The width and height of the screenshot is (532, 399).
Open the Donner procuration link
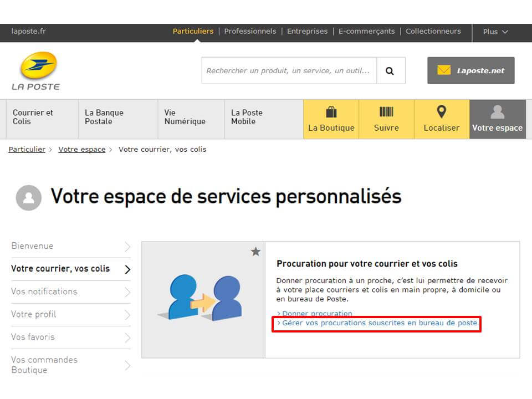click(316, 313)
